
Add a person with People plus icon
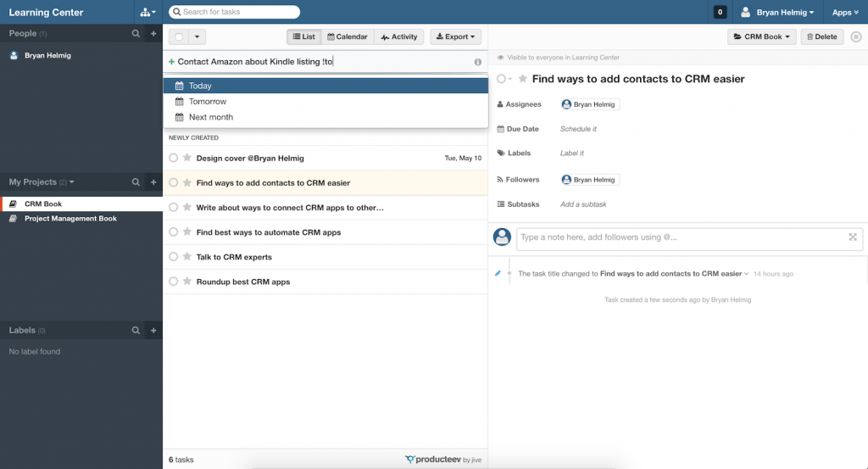(x=153, y=34)
